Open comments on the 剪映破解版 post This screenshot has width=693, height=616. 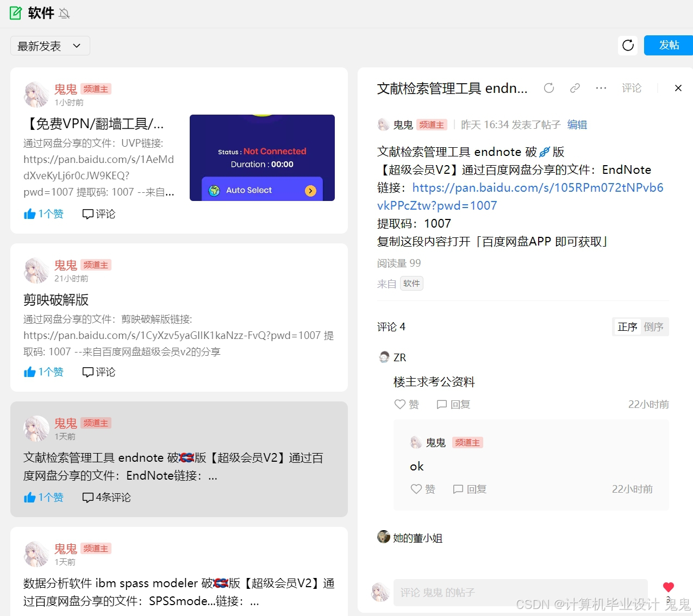99,372
